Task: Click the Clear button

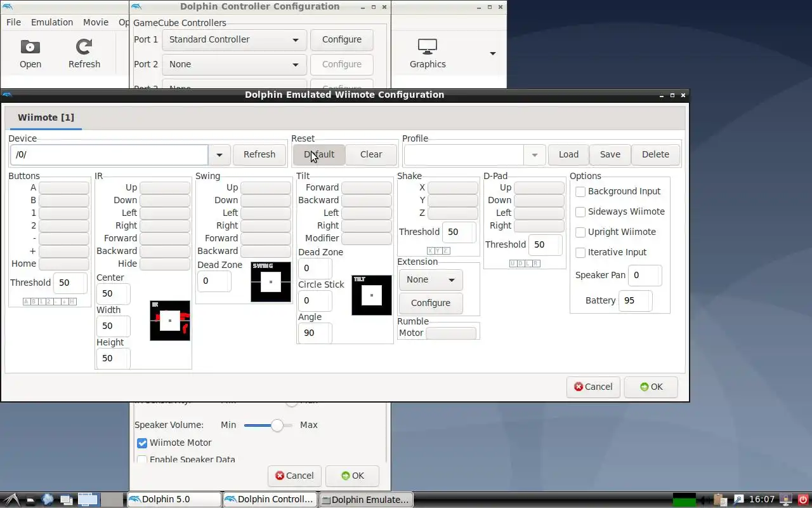Action: tap(371, 154)
